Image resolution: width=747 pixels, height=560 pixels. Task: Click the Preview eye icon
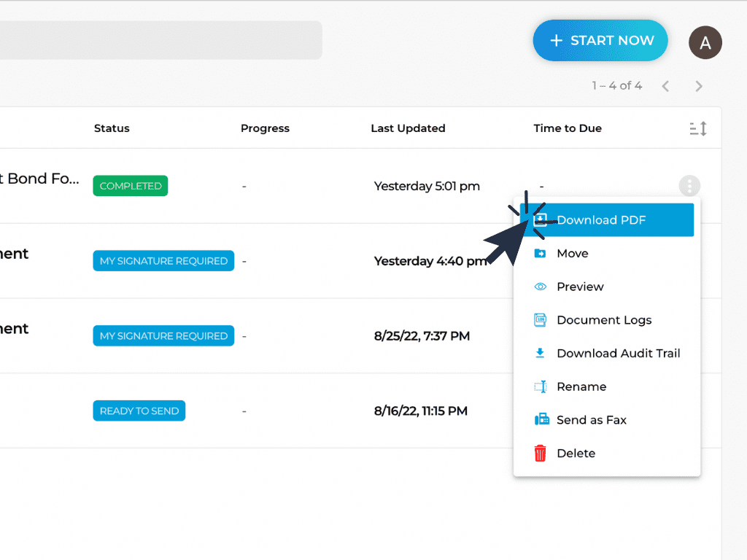tap(541, 287)
